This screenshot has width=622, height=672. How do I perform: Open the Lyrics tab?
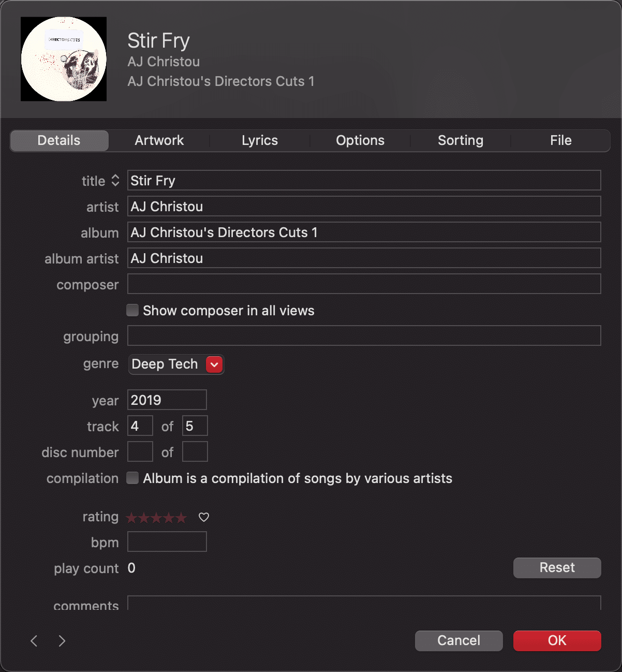[x=260, y=140]
